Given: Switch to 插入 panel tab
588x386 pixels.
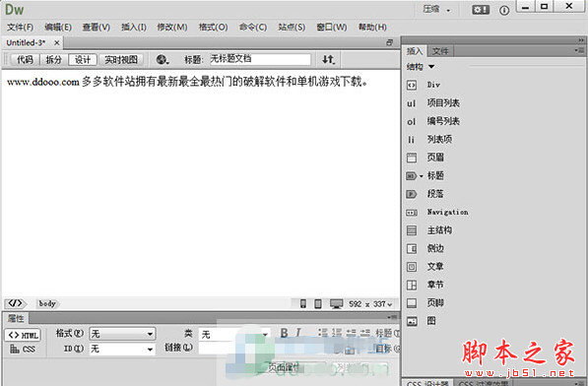Looking at the screenshot, I should (x=415, y=51).
